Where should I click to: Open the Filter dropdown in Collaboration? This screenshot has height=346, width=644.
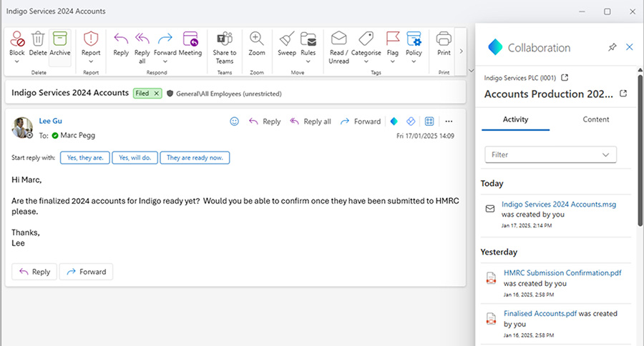coord(550,154)
